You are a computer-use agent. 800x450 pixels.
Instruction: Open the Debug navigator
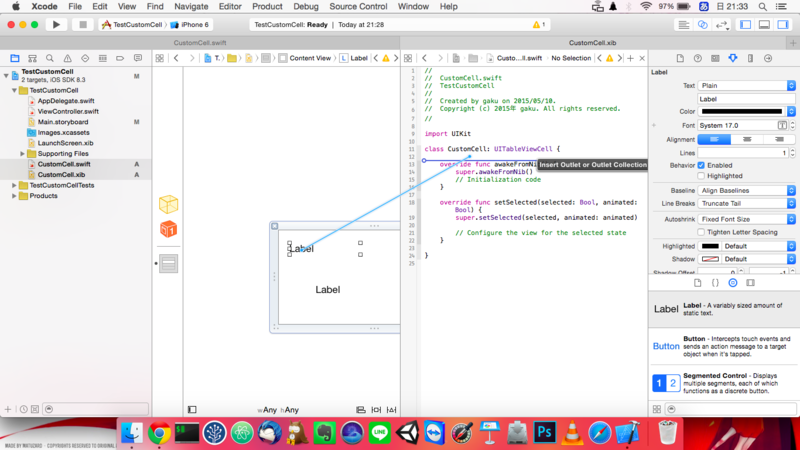(103, 58)
